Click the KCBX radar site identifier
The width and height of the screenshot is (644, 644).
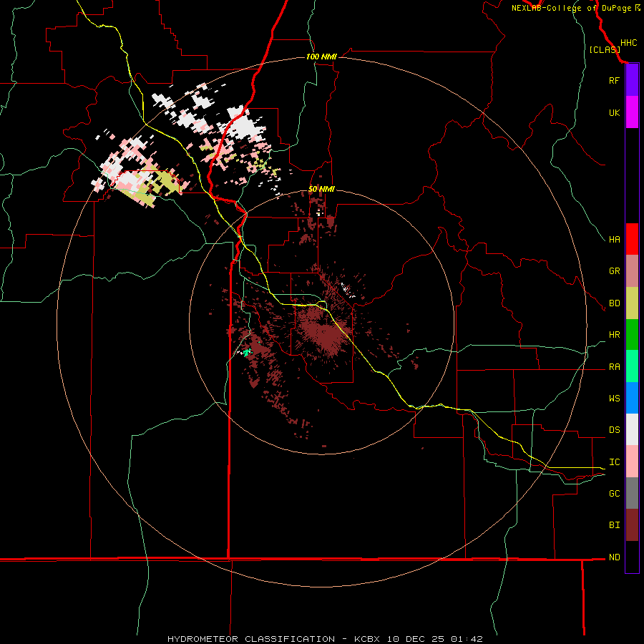pos(369,639)
